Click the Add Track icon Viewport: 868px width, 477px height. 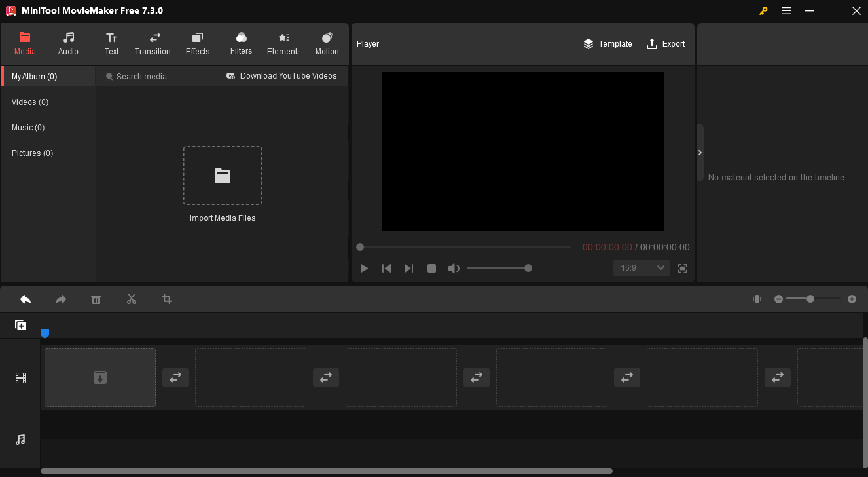tap(20, 325)
